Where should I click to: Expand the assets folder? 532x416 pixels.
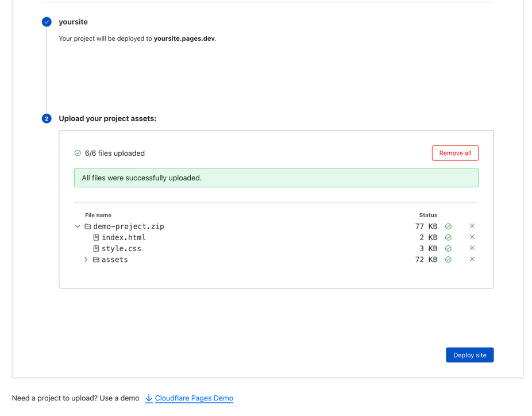tap(86, 260)
